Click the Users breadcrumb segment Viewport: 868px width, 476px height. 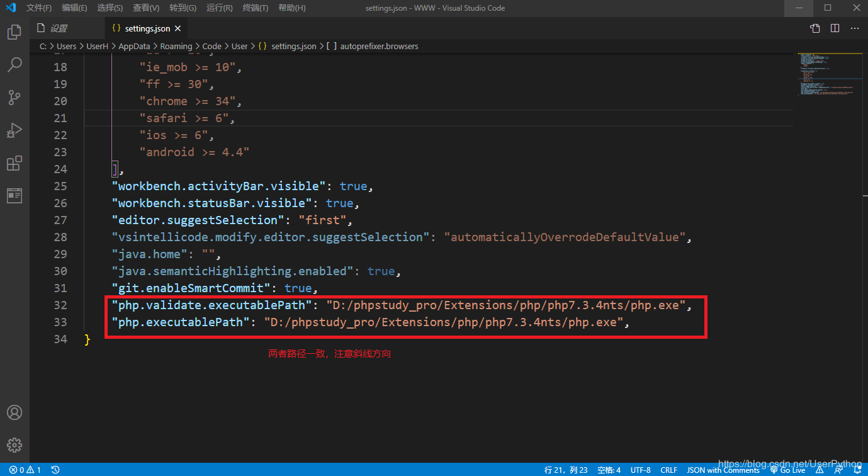coord(66,47)
